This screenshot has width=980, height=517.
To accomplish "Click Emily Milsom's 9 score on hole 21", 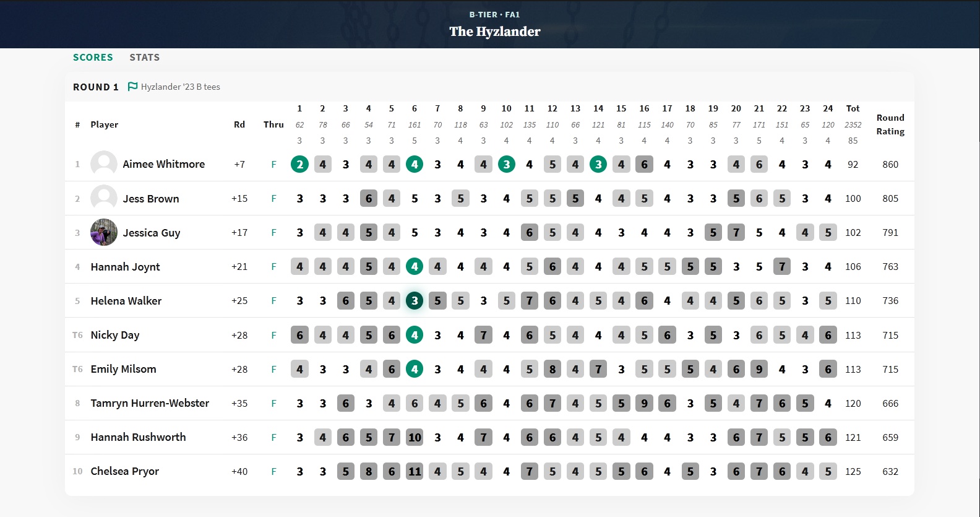I will click(x=759, y=369).
